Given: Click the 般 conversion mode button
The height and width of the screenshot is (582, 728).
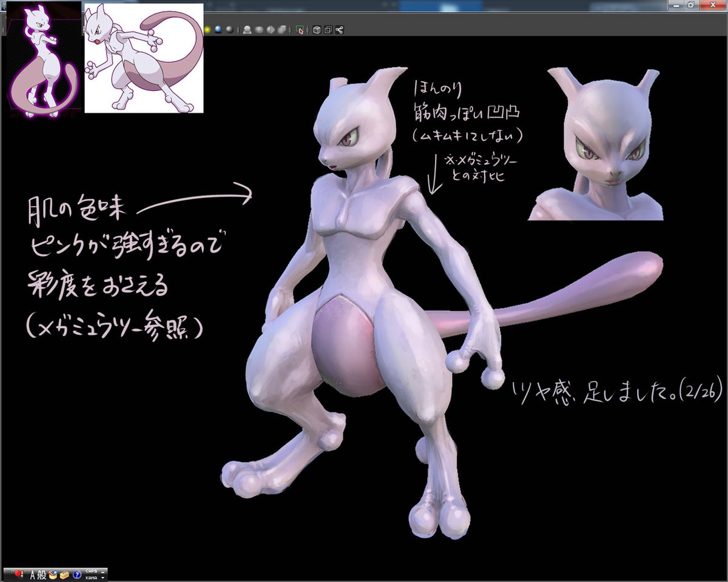Looking at the screenshot, I should [42, 575].
